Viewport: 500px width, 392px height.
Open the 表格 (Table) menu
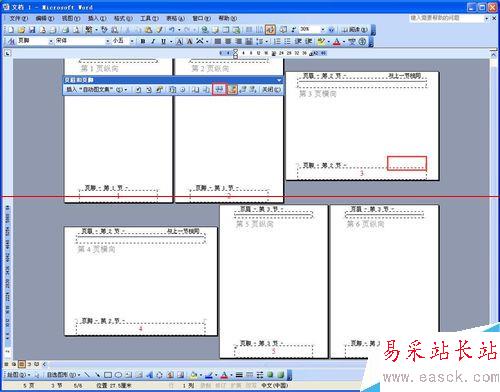[175, 18]
